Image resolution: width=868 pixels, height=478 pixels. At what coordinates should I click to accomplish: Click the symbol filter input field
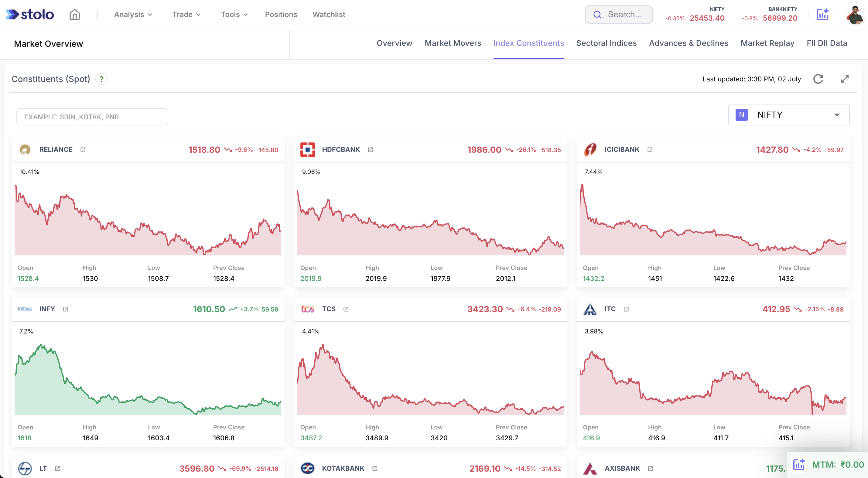pos(92,117)
